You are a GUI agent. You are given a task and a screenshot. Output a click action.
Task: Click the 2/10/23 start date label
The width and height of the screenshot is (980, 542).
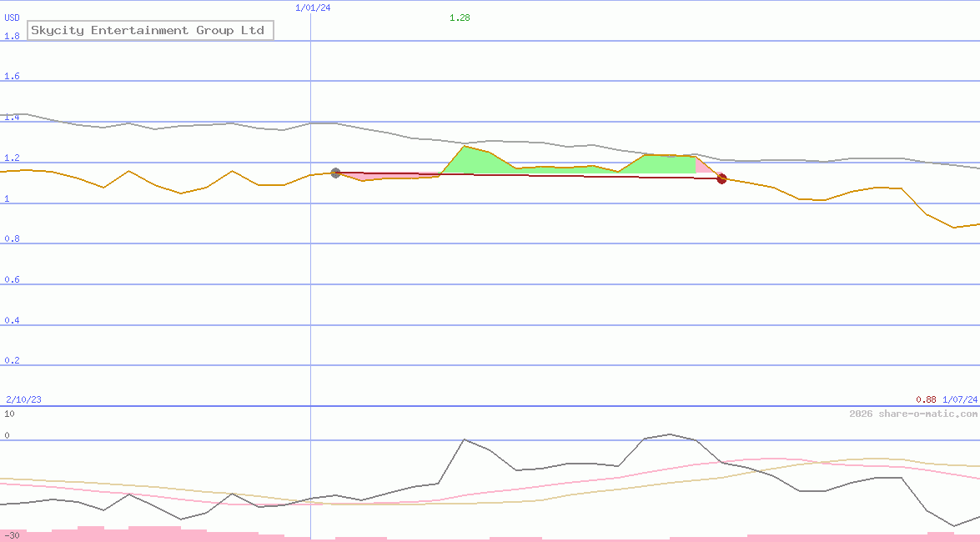23,399
